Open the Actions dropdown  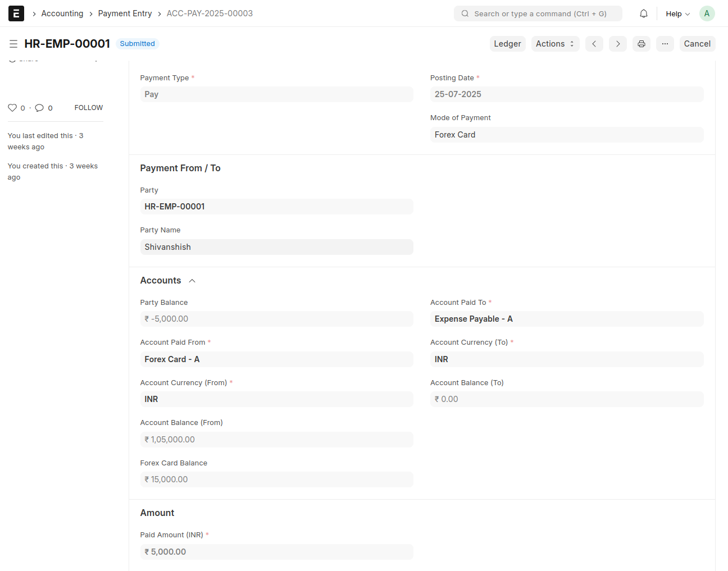coord(554,44)
